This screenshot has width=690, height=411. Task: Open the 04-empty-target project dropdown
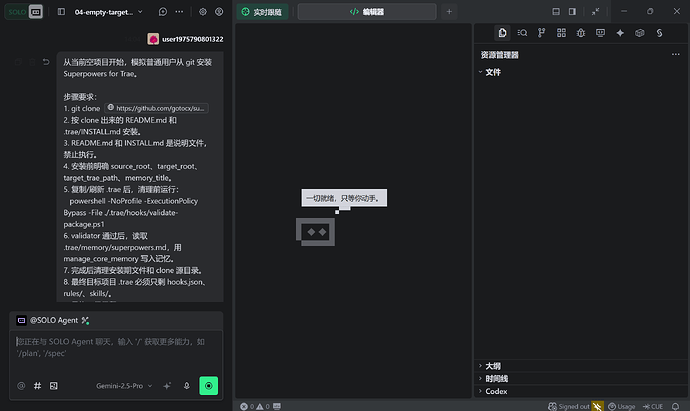[108, 12]
